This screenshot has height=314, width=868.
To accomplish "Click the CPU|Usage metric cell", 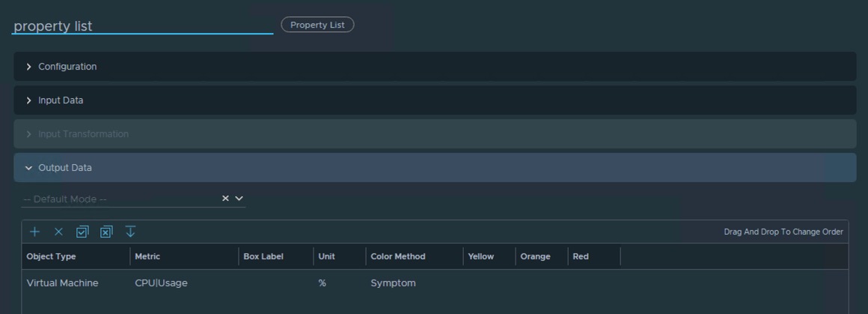I will (x=161, y=283).
